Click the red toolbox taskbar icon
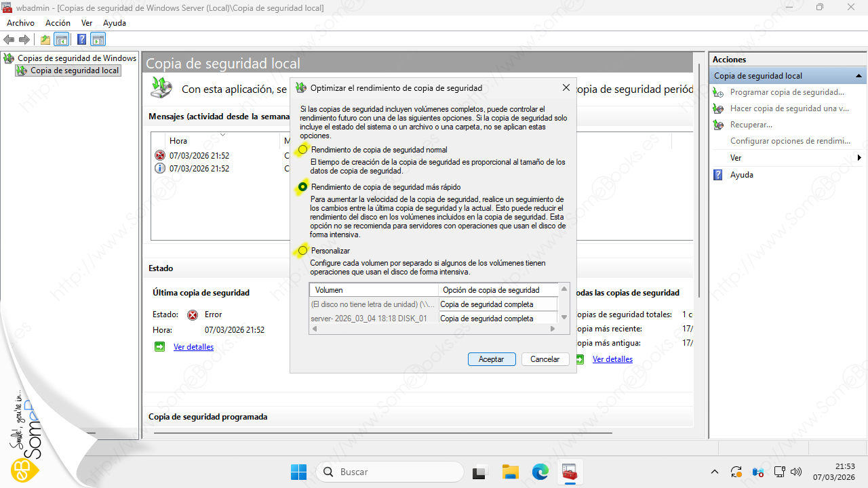 (x=570, y=472)
